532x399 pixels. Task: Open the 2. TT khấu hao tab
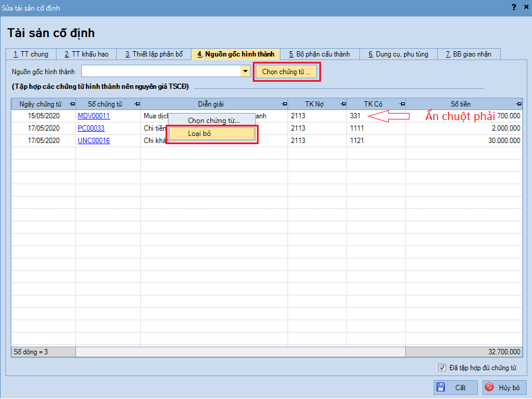pyautogui.click(x=87, y=54)
